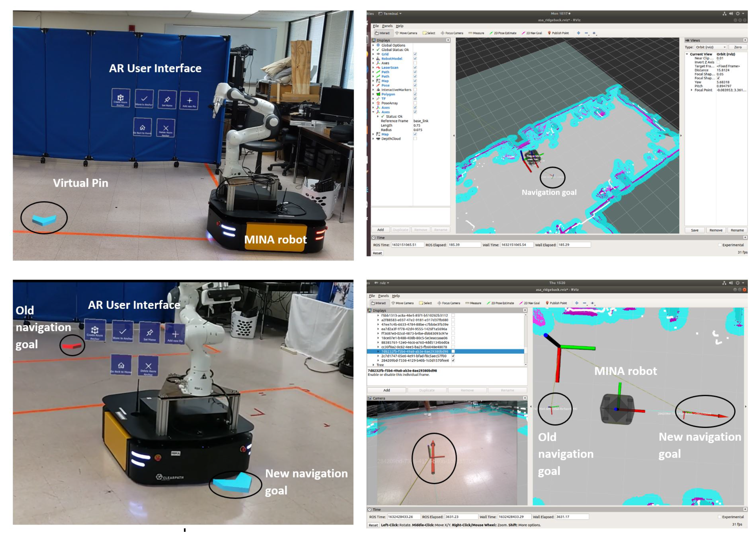The width and height of the screenshot is (756, 538).
Task: Enable the InteractiveMarkers display checkbox
Action: point(415,90)
